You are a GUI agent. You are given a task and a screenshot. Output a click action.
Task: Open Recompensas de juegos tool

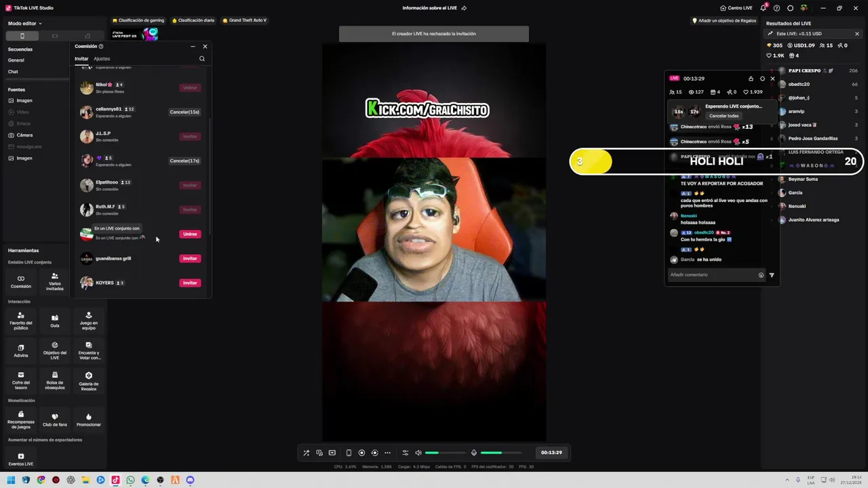click(x=21, y=420)
